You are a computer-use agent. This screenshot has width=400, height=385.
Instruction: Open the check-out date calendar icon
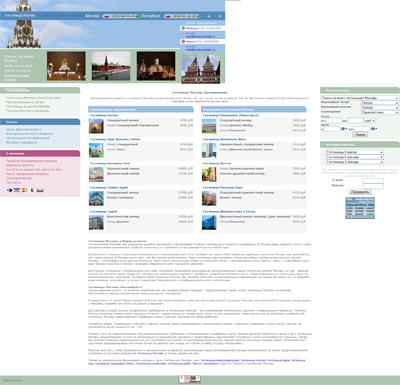point(373,129)
